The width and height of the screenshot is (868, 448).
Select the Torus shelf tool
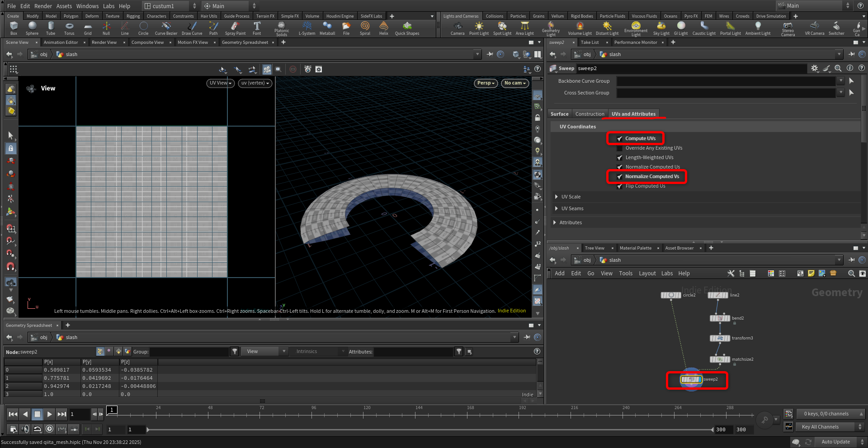[x=69, y=28]
